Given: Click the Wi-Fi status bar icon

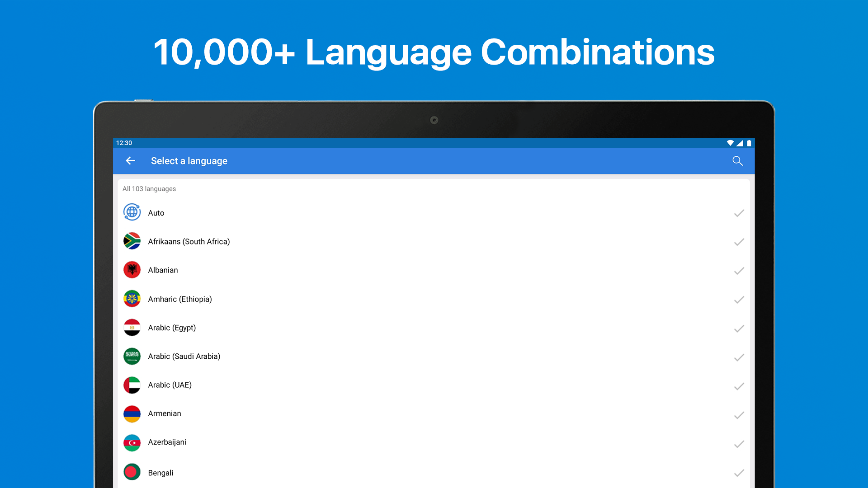Looking at the screenshot, I should point(730,143).
